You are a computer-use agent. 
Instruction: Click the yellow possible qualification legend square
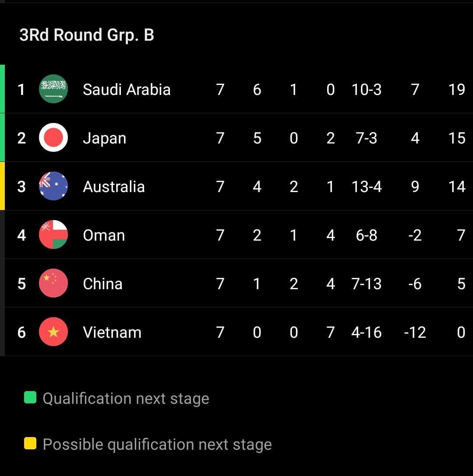[x=30, y=444]
